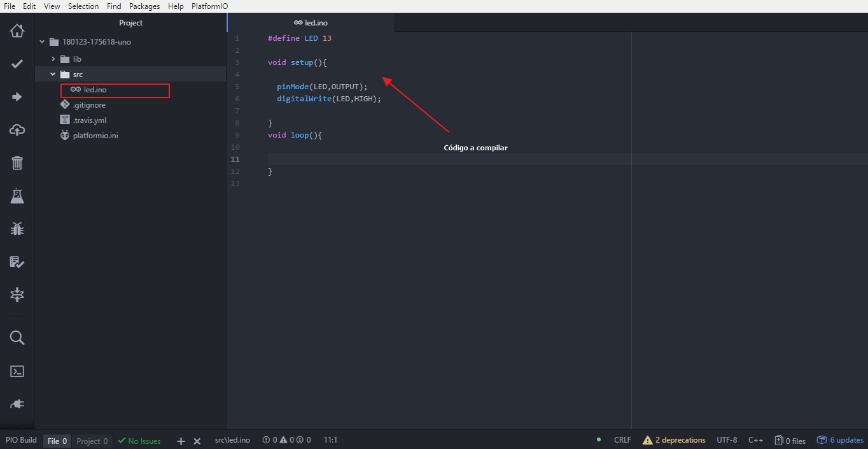
Task: Click the X icon in status bar
Action: (197, 441)
